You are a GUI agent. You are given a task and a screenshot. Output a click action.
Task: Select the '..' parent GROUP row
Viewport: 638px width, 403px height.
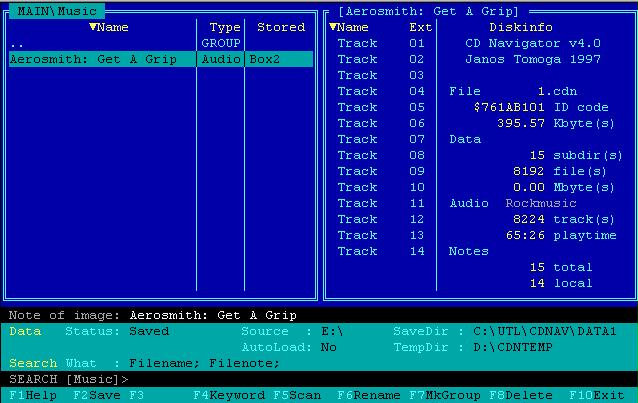coord(161,43)
